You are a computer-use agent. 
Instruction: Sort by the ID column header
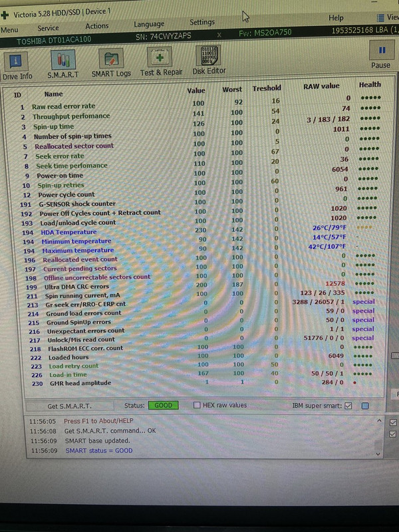coord(17,95)
